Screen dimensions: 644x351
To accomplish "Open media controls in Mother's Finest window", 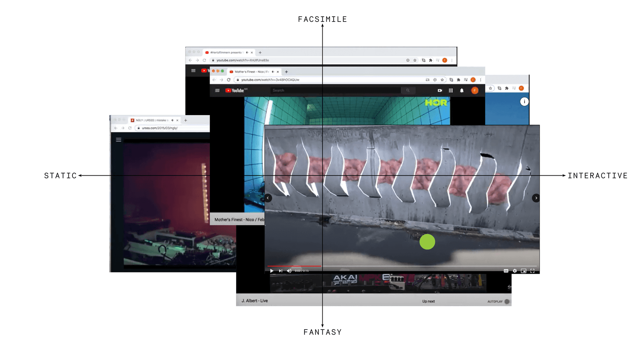I will (466, 80).
